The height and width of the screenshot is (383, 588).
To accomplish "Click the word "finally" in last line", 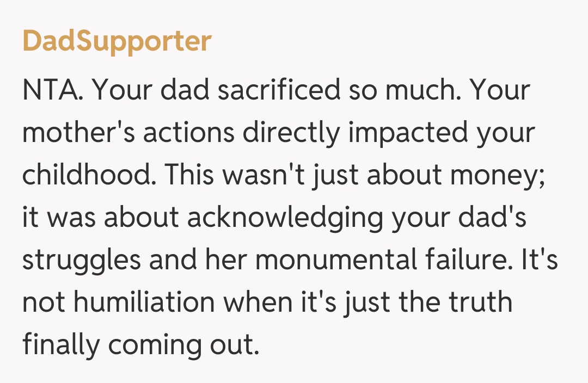I will pos(60,345).
